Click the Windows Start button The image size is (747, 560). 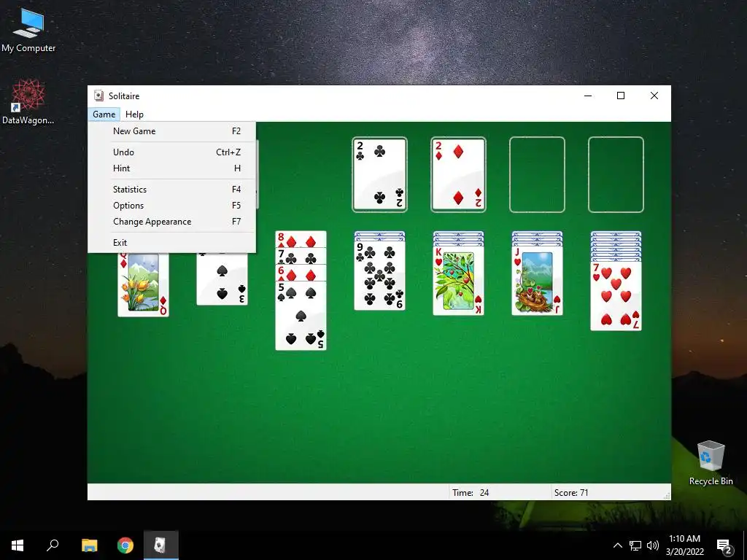click(x=18, y=545)
